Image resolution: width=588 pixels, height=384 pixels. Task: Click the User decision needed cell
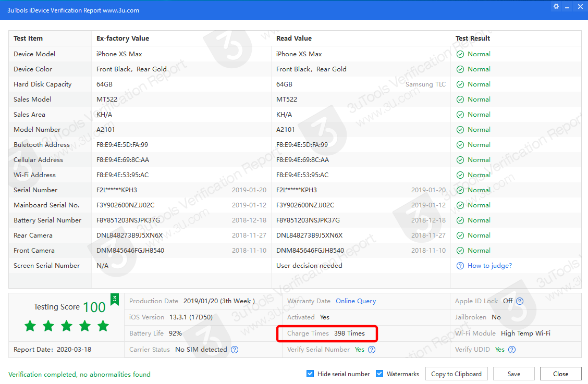point(309,266)
